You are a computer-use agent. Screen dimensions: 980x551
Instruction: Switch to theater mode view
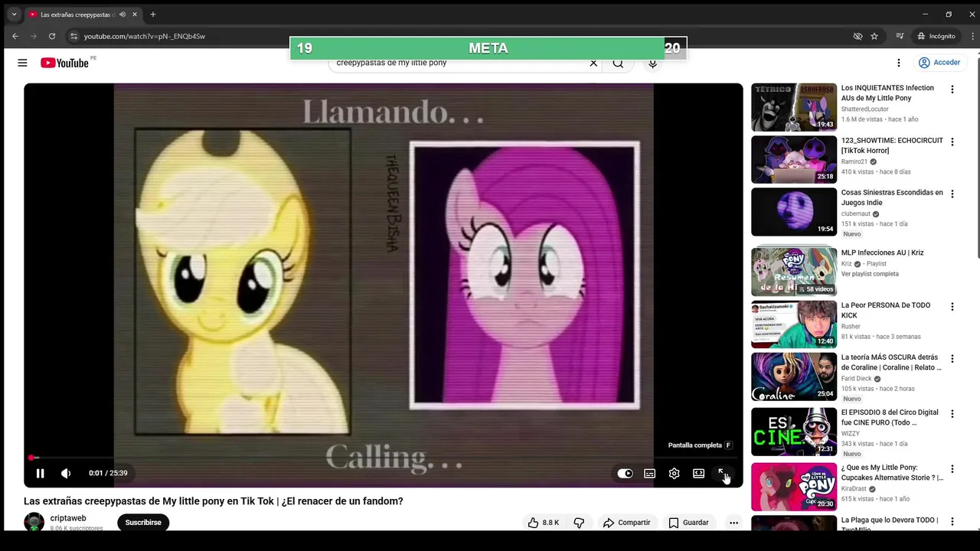(x=698, y=473)
